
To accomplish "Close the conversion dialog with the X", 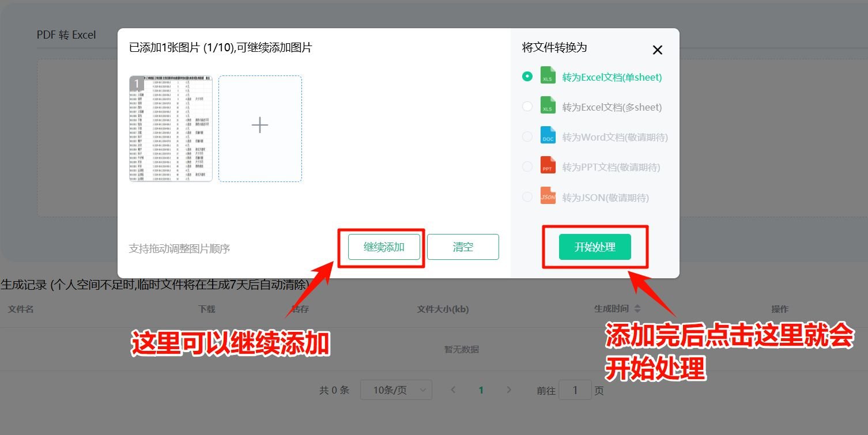I will tap(657, 50).
